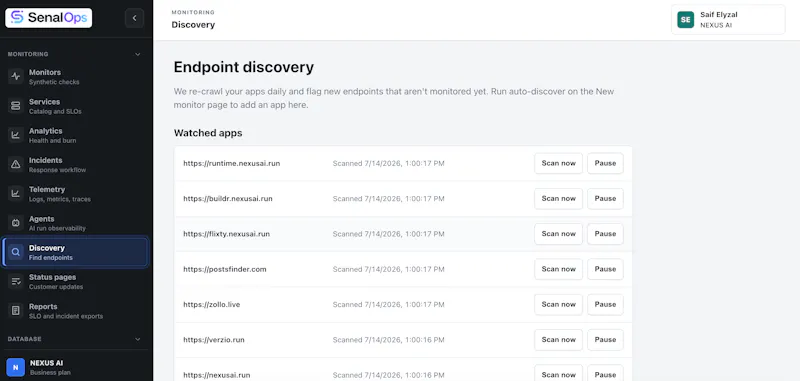Click scanned timestamp for verzio.run
The image size is (800, 381).
[389, 339]
